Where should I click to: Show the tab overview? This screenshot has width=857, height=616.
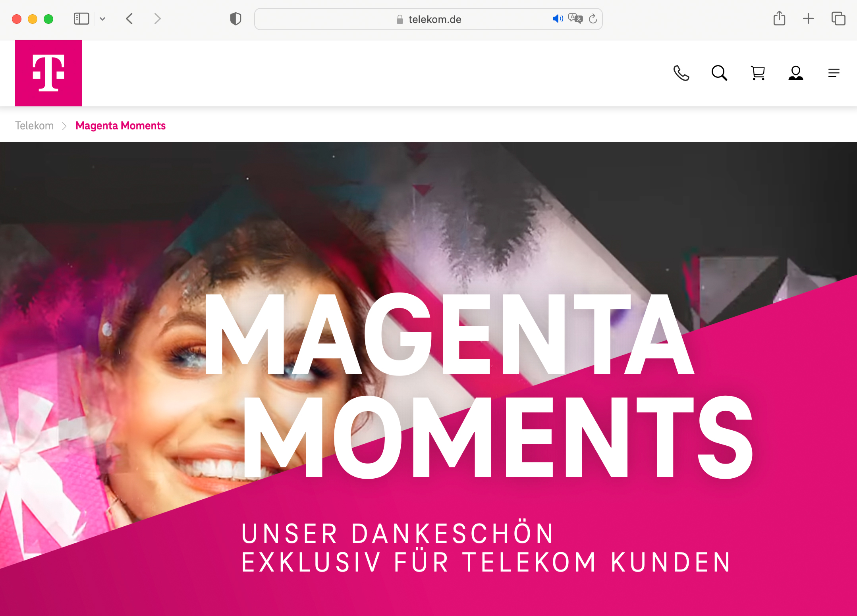(838, 19)
